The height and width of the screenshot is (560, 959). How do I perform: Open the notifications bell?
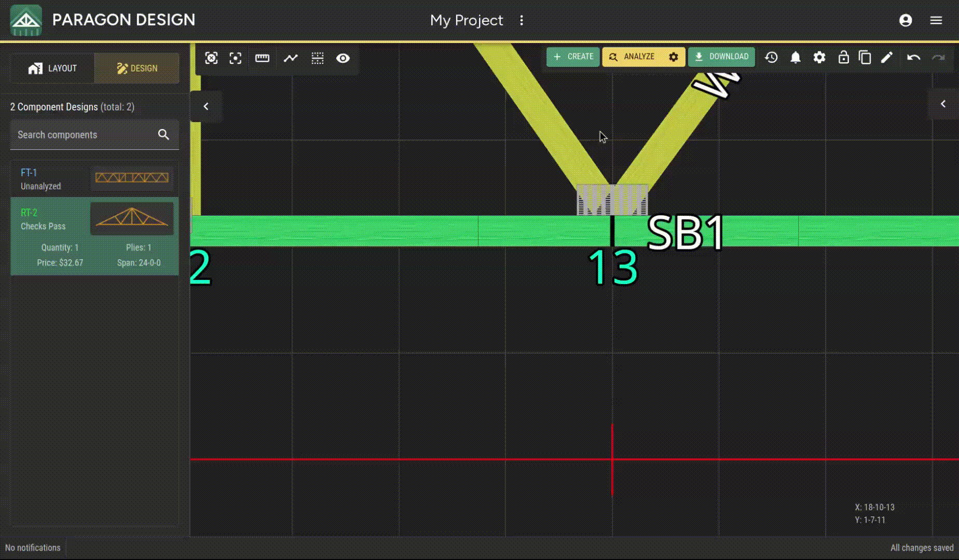795,57
